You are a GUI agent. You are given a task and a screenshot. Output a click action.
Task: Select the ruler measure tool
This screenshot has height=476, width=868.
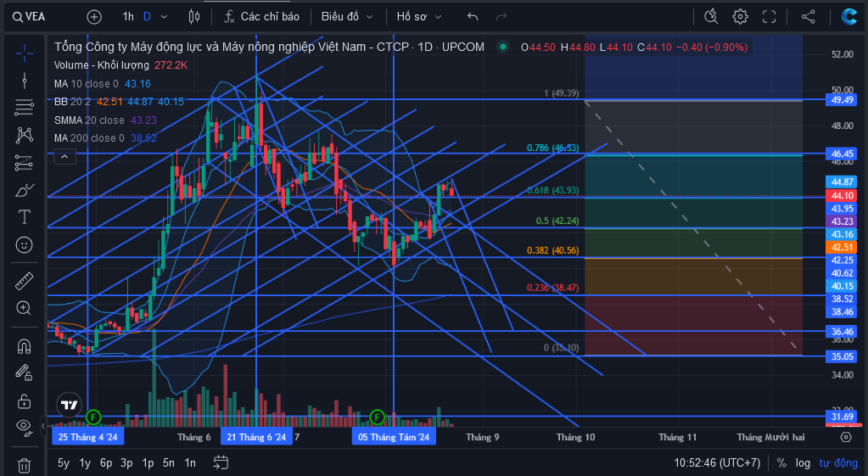[24, 281]
